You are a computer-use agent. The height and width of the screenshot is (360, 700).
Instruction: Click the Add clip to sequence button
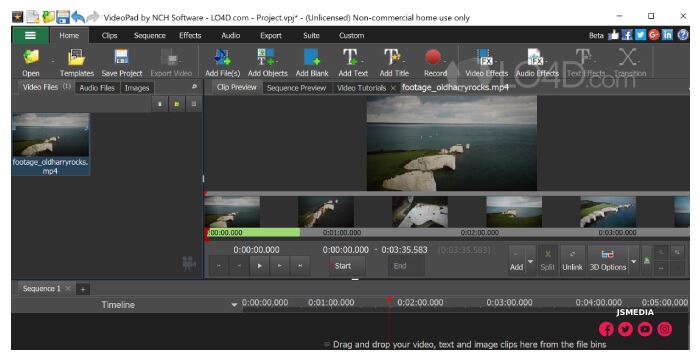tap(516, 260)
